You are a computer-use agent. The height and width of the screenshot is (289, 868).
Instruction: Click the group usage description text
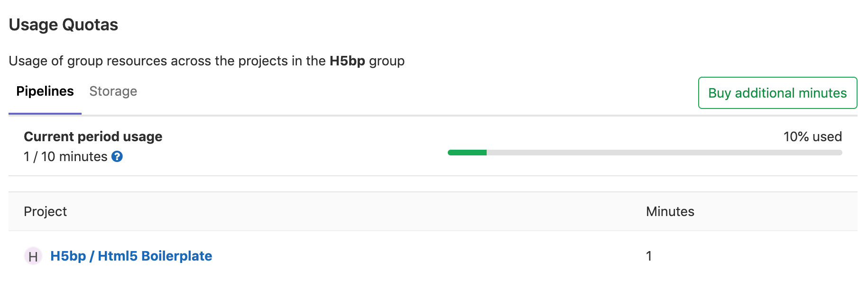click(206, 61)
